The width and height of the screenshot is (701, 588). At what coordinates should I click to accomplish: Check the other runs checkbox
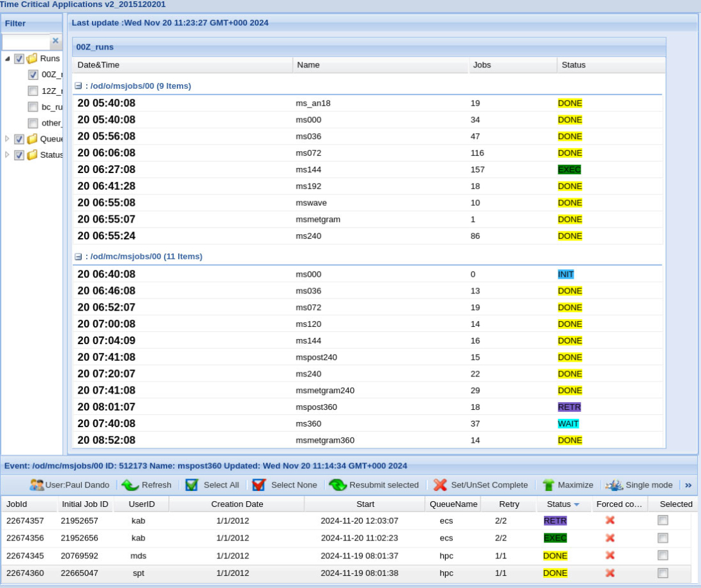pyautogui.click(x=33, y=123)
